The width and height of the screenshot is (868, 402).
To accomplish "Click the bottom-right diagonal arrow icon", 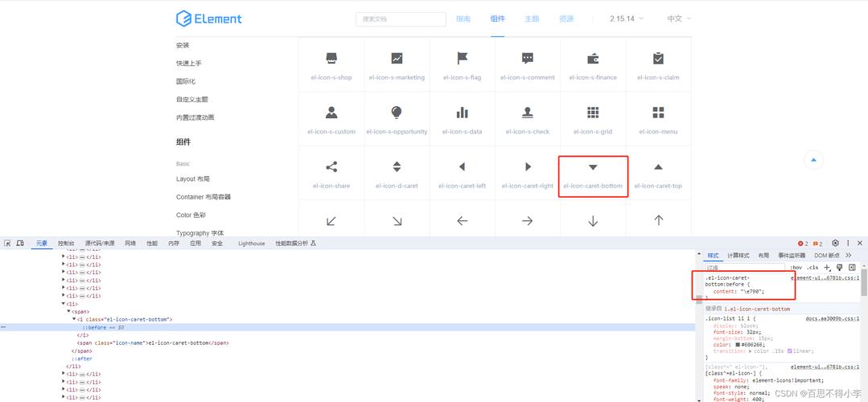I will (x=397, y=221).
